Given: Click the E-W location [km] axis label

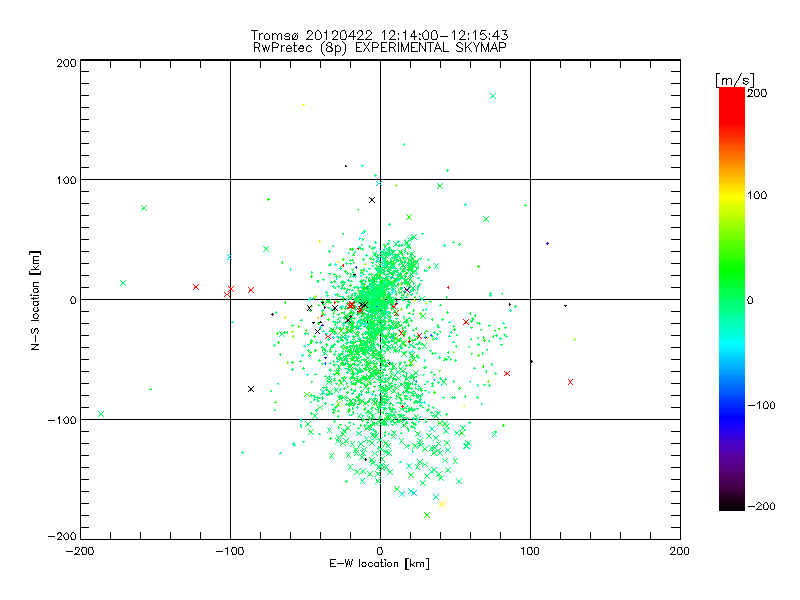Looking at the screenshot, I should (x=379, y=564).
